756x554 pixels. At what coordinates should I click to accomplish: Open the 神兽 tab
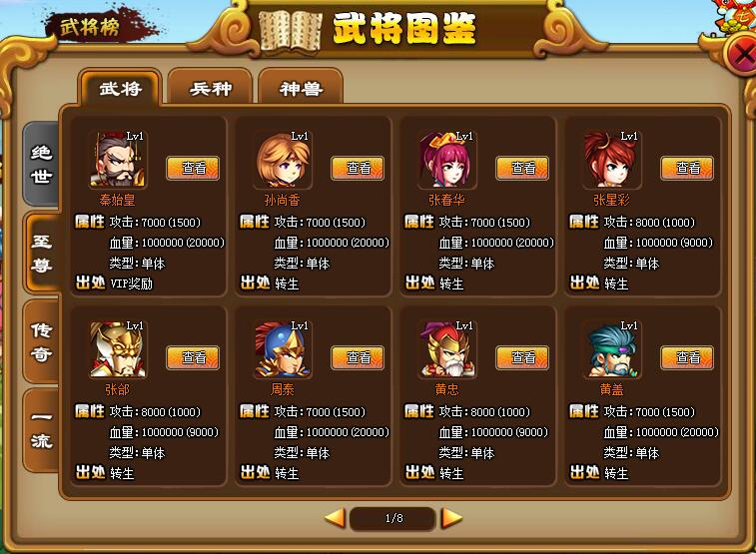click(301, 87)
